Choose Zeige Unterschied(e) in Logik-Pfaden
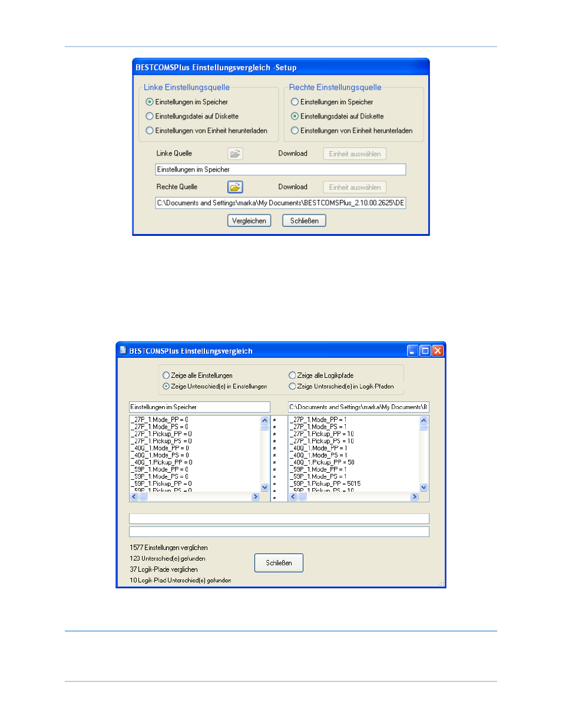 (341, 387)
